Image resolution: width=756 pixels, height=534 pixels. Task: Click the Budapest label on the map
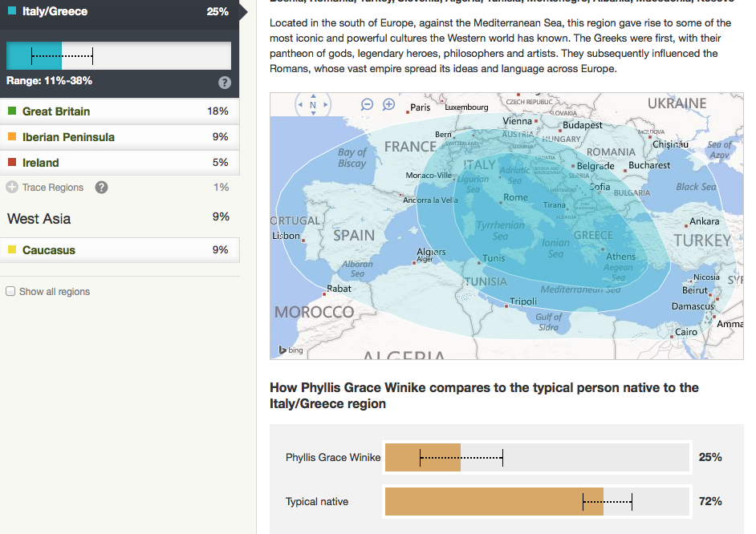click(x=583, y=125)
